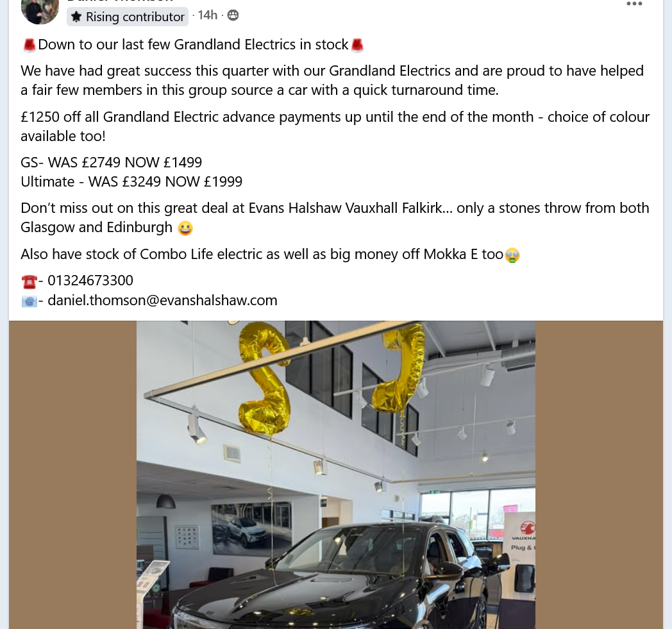Click the author's profile picture
This screenshot has height=629, width=672.
click(40, 11)
